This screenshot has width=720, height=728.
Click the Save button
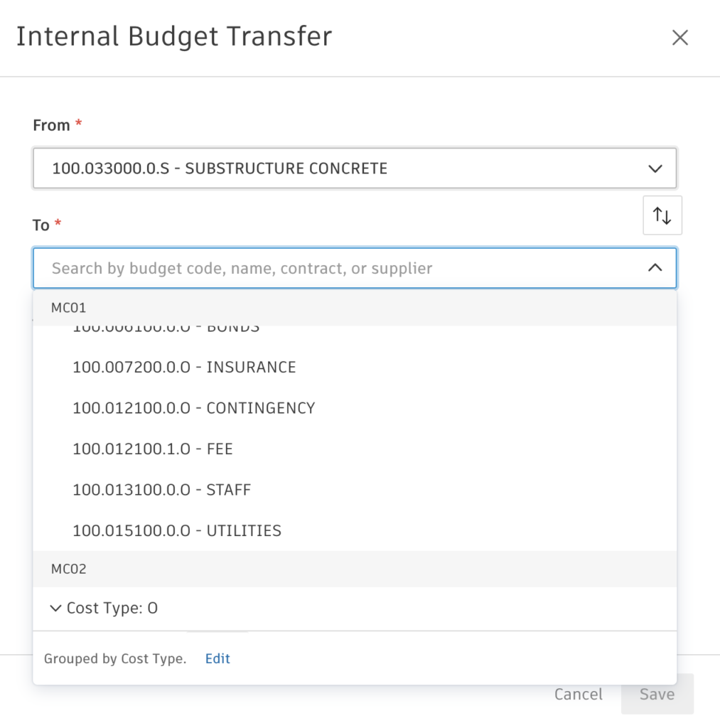pos(656,695)
